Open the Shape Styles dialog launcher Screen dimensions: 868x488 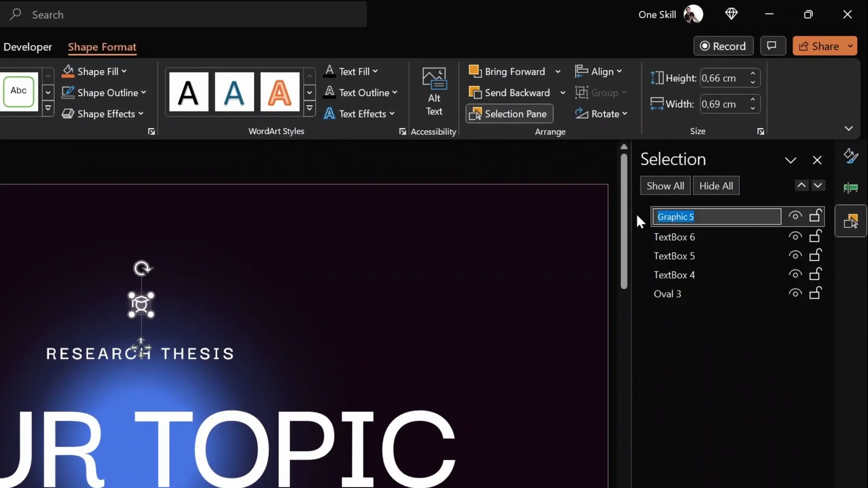tap(151, 131)
